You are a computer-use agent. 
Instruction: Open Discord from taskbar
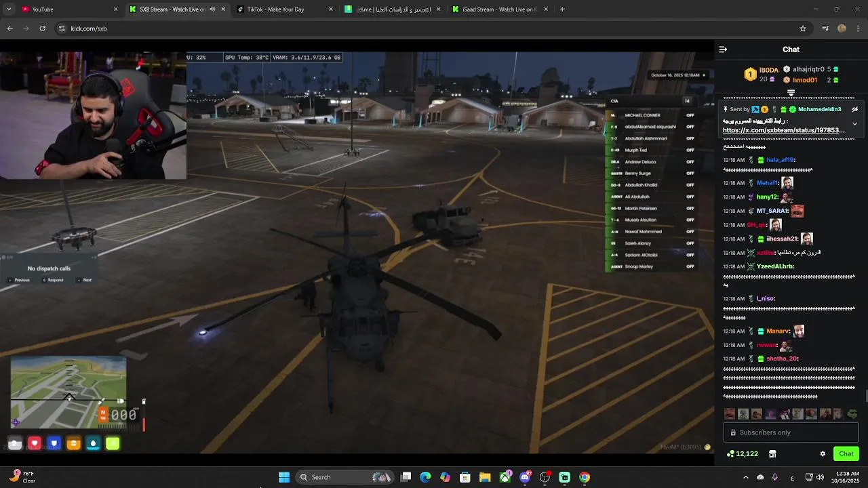click(x=525, y=477)
